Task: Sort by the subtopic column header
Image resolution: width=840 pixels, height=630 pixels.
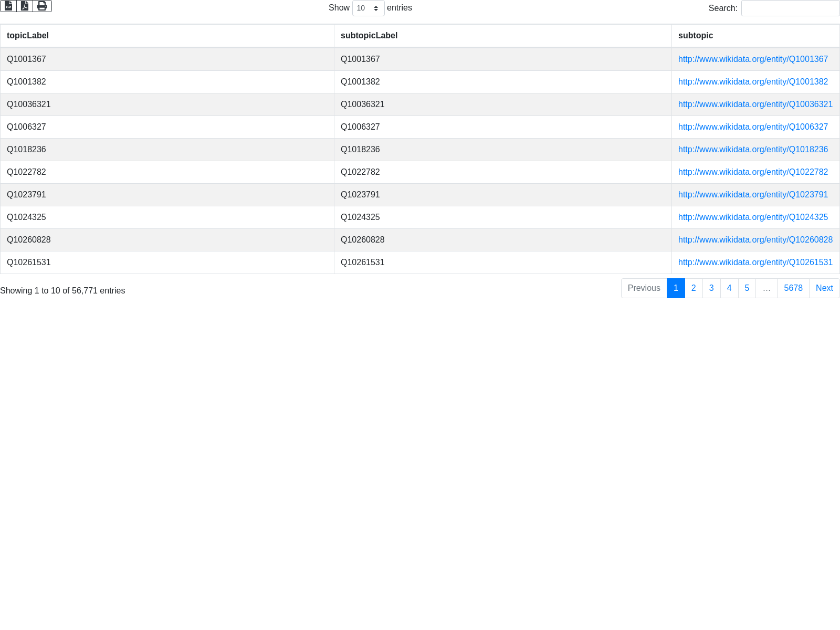Action: (x=696, y=36)
